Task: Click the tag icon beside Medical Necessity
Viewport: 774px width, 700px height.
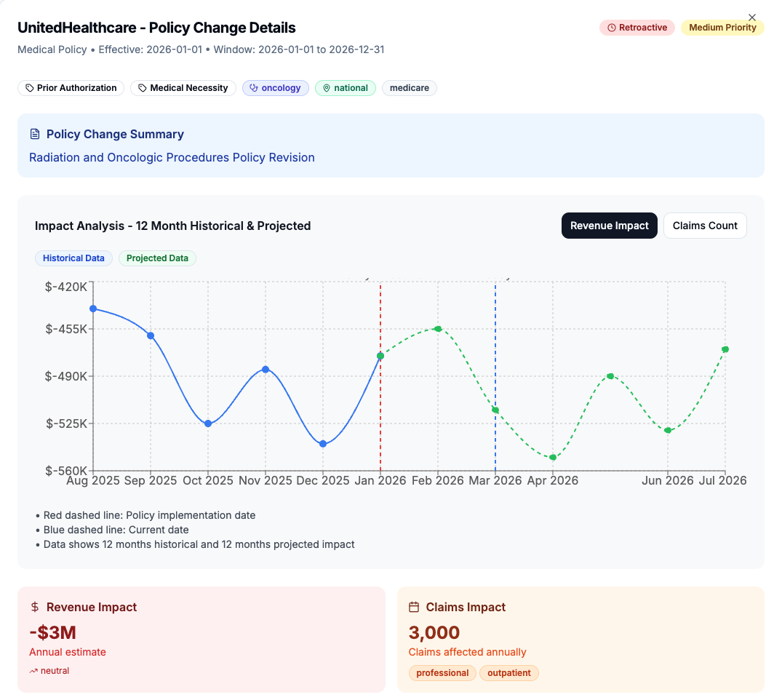Action: click(143, 88)
